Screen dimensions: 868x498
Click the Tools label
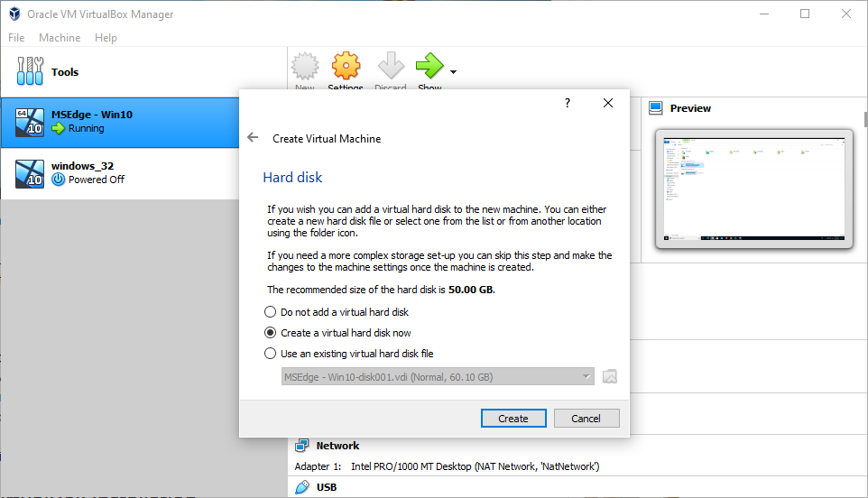pyautogui.click(x=65, y=72)
